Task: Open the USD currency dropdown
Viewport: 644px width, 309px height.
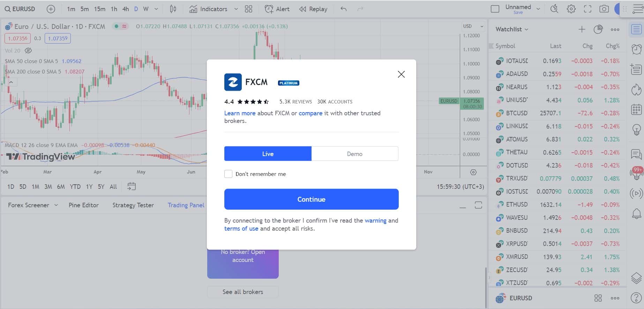Action: tap(473, 26)
